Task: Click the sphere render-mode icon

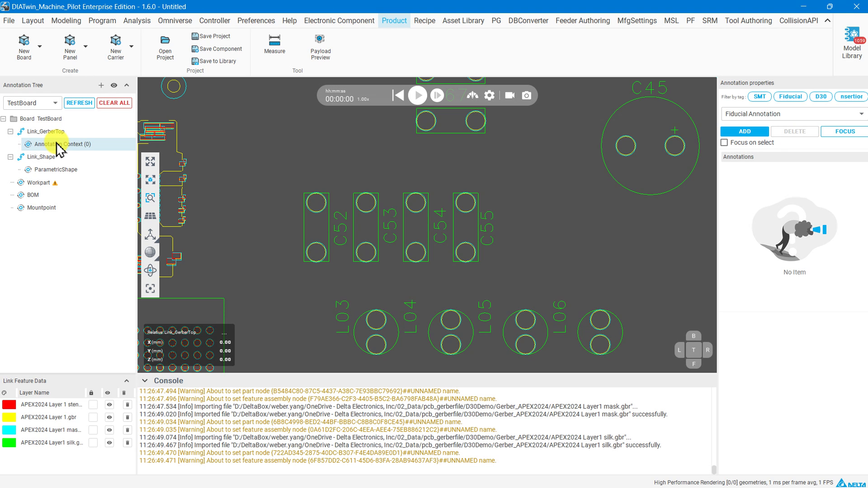Action: click(150, 252)
